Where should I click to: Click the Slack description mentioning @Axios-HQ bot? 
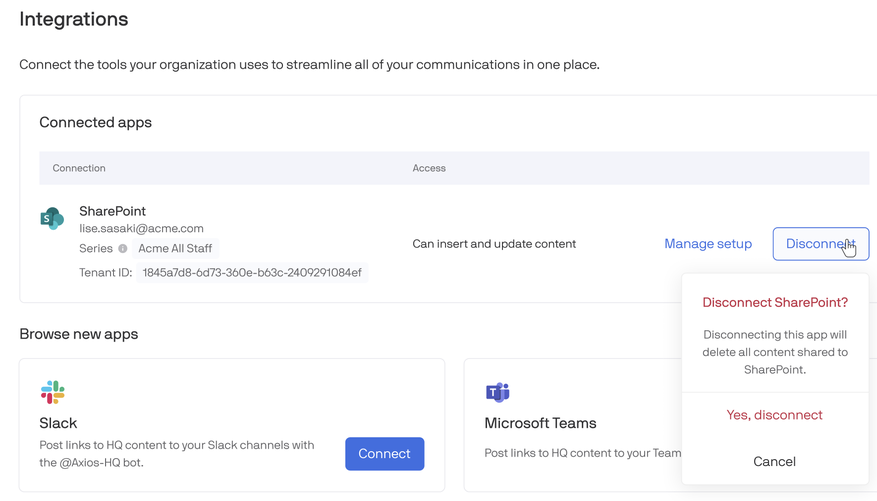coord(177,453)
